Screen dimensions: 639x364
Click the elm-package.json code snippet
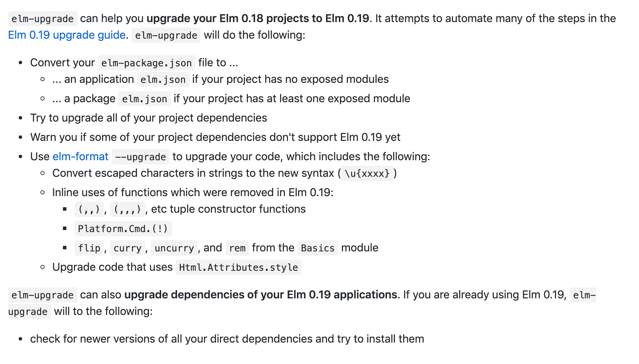coord(147,63)
